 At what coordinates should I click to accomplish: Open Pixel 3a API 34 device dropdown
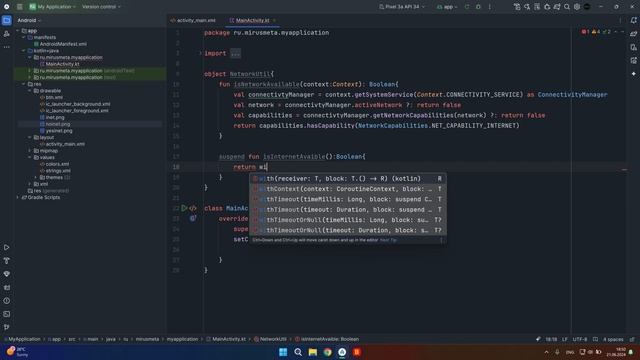click(x=402, y=7)
